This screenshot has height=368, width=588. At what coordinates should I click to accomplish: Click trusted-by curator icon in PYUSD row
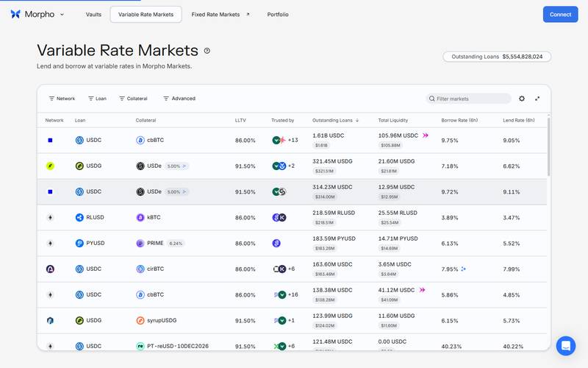(276, 244)
